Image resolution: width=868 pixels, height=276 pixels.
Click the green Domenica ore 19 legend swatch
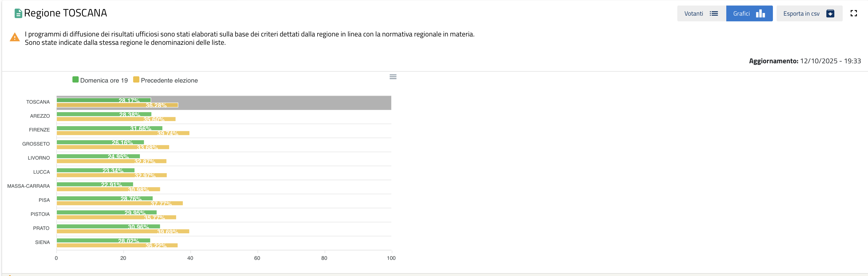pyautogui.click(x=76, y=80)
